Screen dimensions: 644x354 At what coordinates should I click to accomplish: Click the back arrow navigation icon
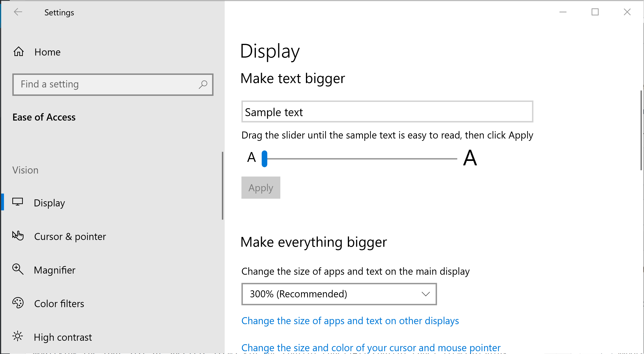tap(17, 12)
